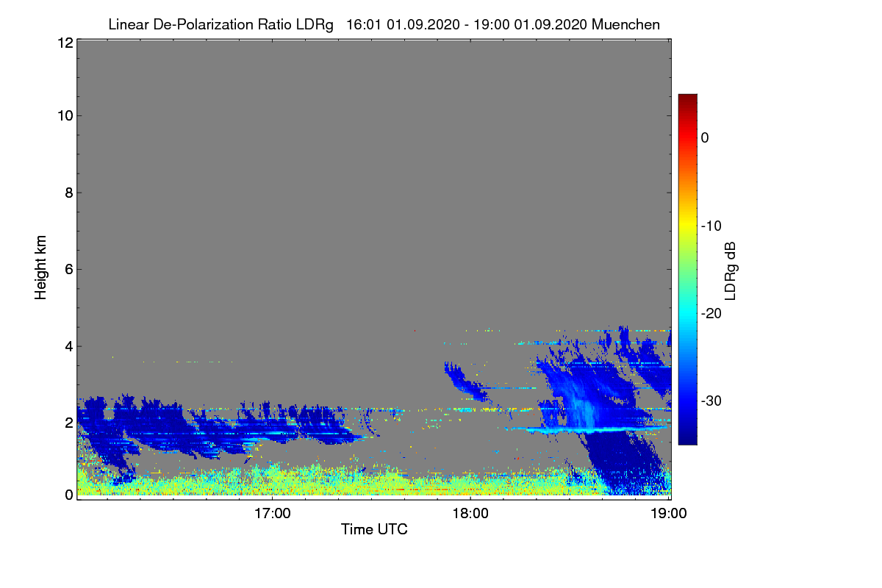Click the 'Height km' axis label
The height and width of the screenshot is (588, 882).
[x=41, y=268]
